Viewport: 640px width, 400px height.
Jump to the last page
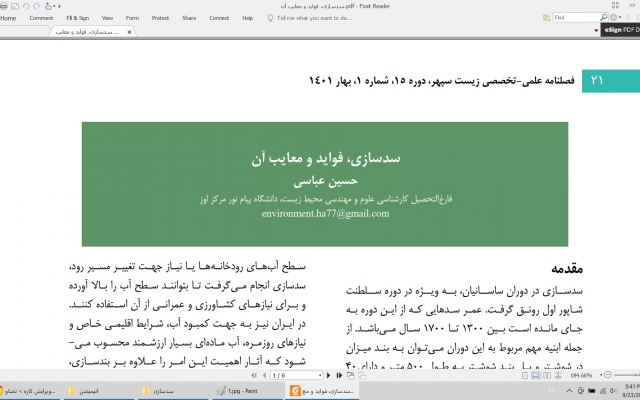click(x=339, y=376)
